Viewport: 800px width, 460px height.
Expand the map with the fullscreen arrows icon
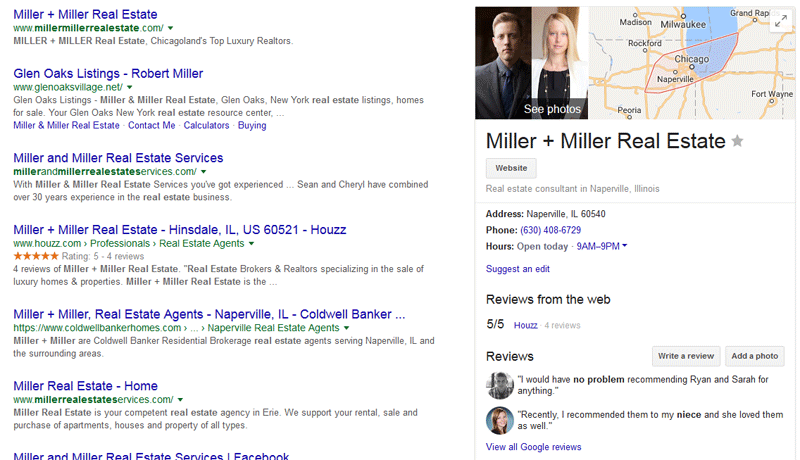781,21
